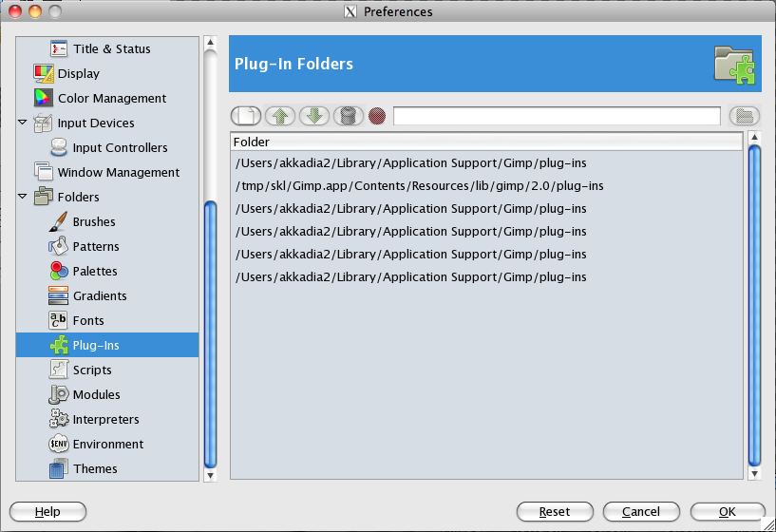Click the Color Management icon

[43, 98]
